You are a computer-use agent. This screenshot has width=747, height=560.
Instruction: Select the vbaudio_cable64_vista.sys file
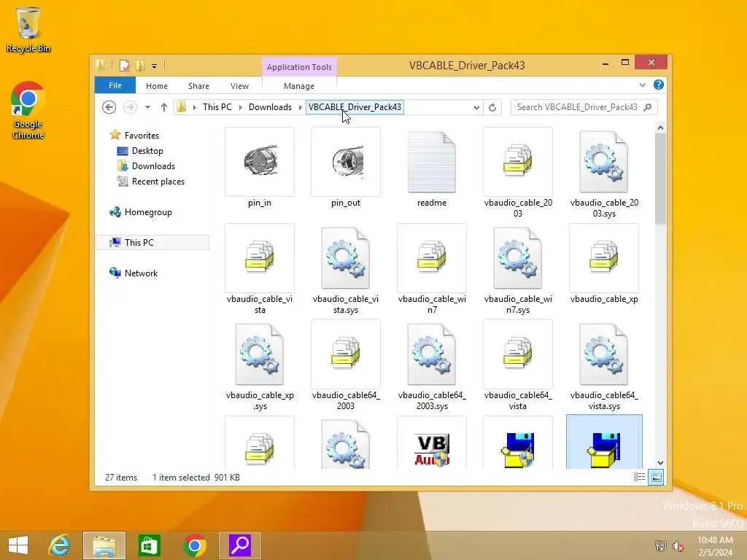click(x=604, y=365)
